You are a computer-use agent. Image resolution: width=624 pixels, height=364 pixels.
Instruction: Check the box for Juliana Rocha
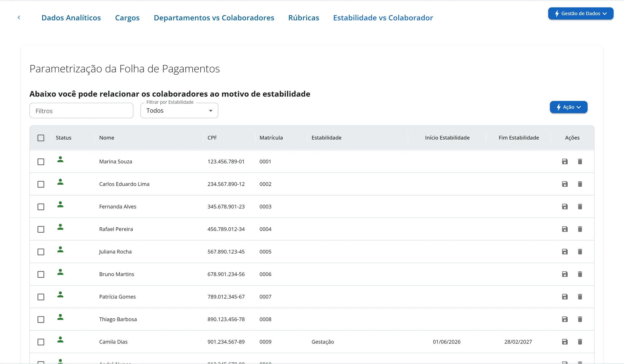pyautogui.click(x=41, y=252)
